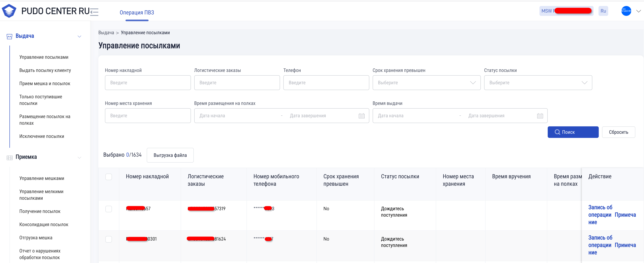The image size is (644, 263).
Task: Check the row ending in 57319
Action: [108, 209]
